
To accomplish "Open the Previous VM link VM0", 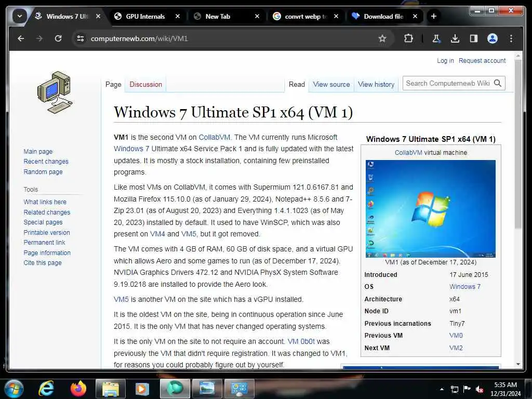I will [x=456, y=336].
